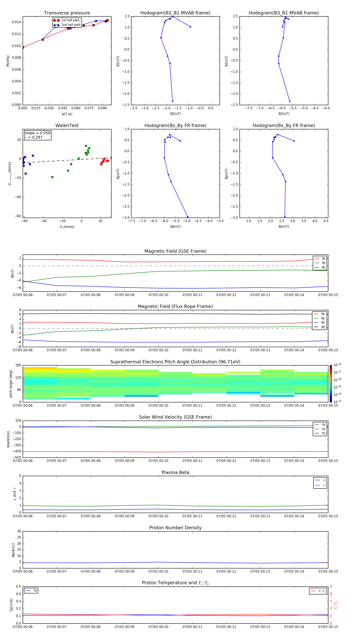The image size is (351, 644).
Task: Click the "B3(nT)" x-axis label
Action: click(284, 114)
